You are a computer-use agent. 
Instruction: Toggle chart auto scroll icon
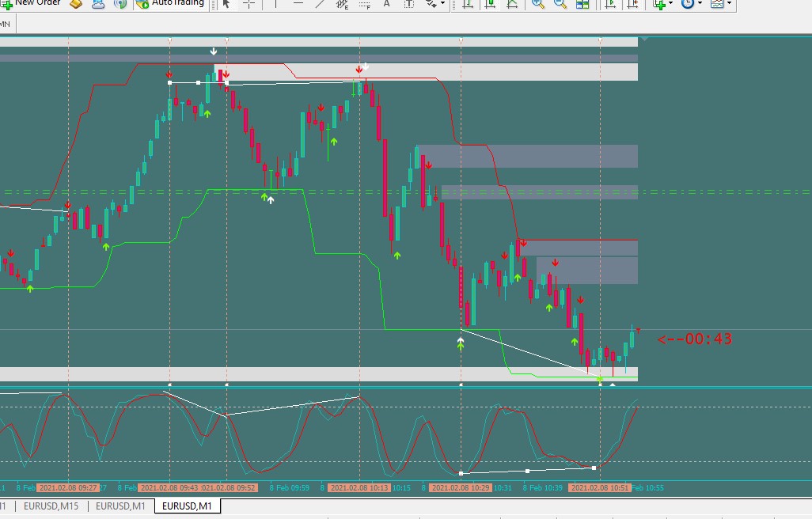[x=610, y=4]
